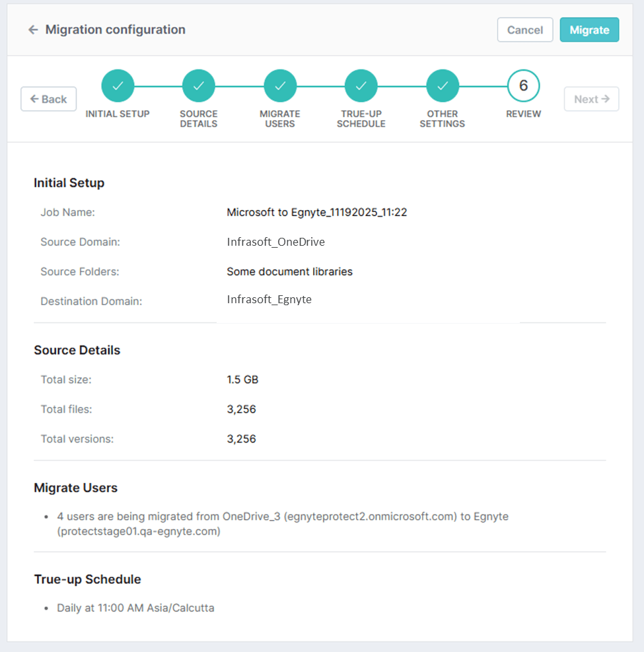This screenshot has width=644, height=652.
Task: Select the MIGRATE USERS step label
Action: coord(280,119)
